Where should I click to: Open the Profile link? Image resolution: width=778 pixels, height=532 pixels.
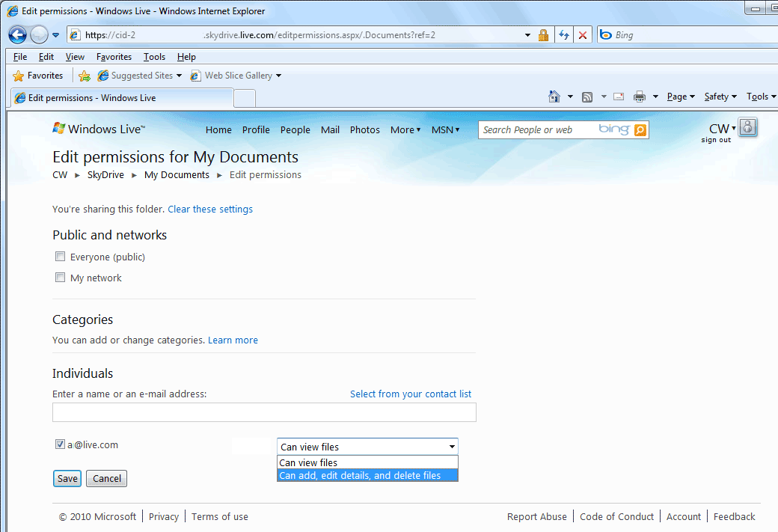point(256,129)
